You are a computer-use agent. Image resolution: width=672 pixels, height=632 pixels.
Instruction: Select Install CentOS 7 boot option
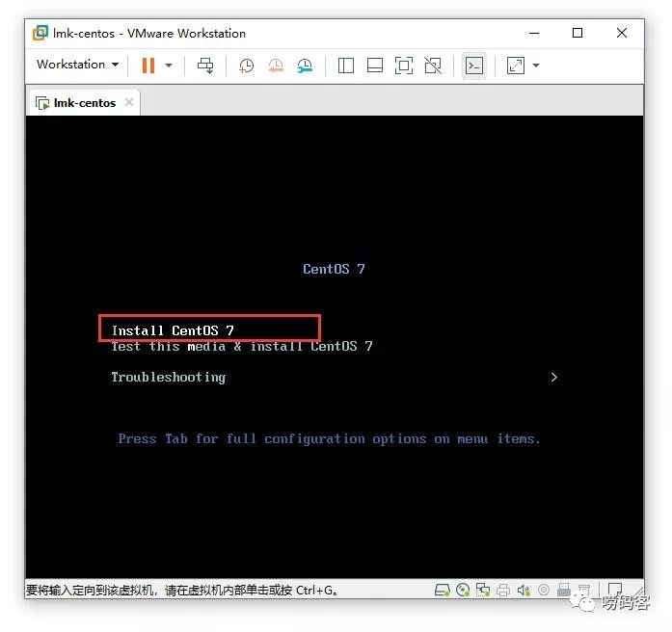173,330
